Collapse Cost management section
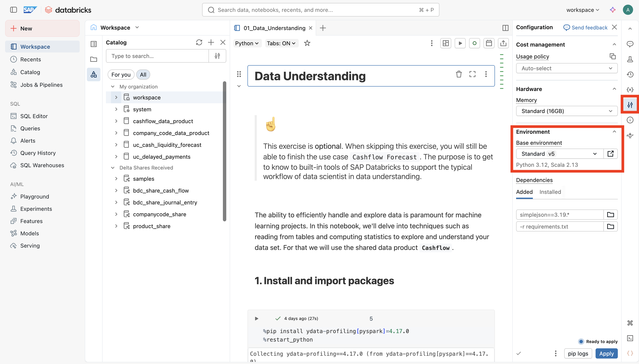Image resolution: width=639 pixels, height=364 pixels. click(614, 44)
